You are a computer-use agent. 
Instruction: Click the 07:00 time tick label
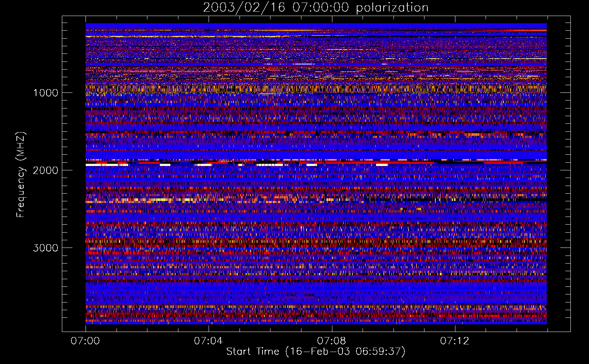[85, 341]
